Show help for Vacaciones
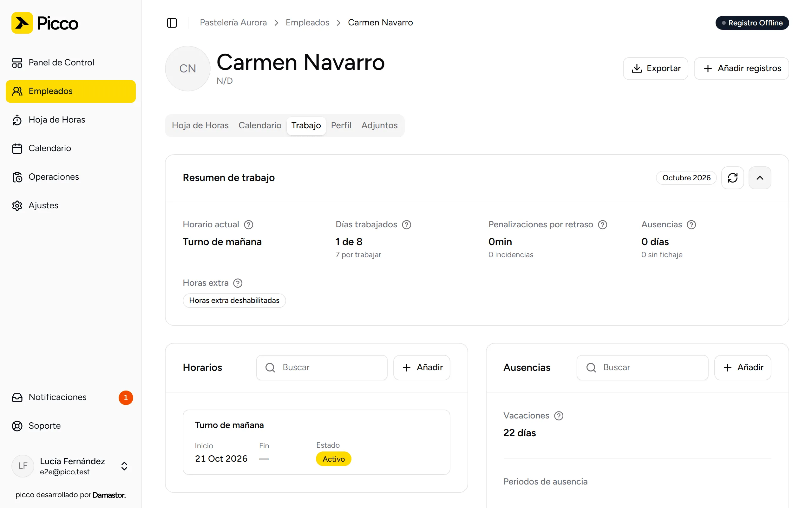Viewport: 812px width, 508px height. point(559,416)
